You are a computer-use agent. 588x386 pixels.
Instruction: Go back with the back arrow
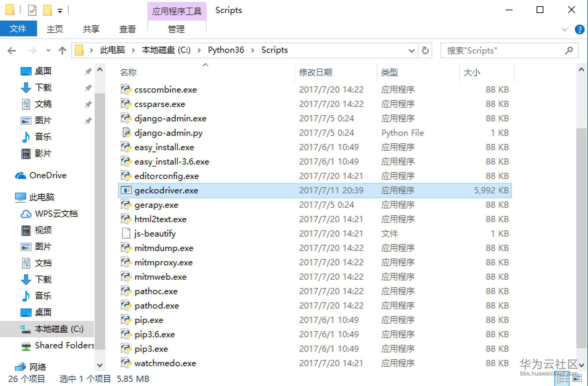(x=12, y=51)
